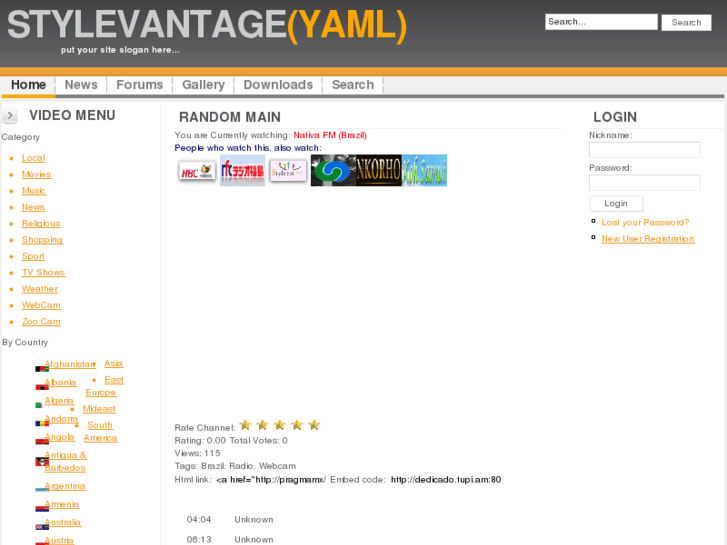Screen dimensions: 727x545
Task: Open the Gallery tab
Action: [203, 85]
